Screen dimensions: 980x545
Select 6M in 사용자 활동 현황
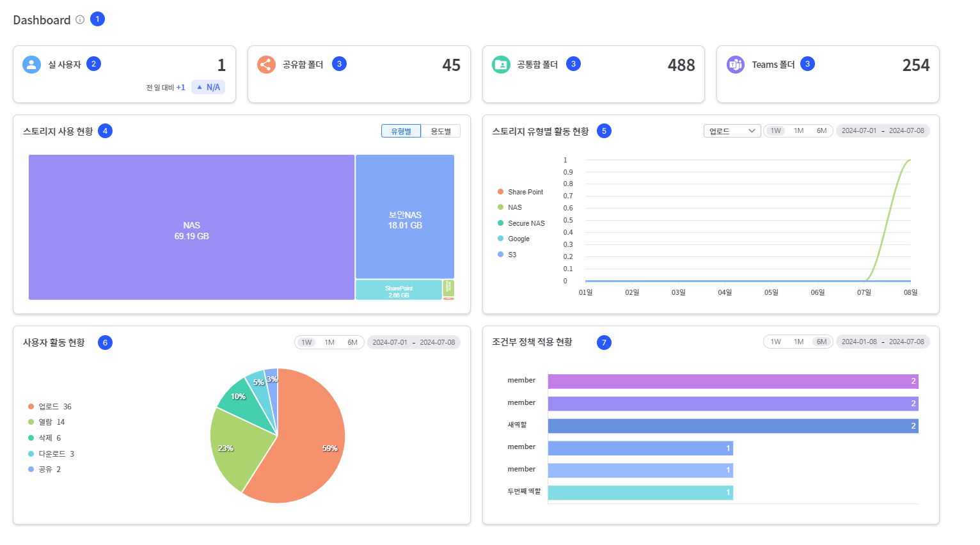pyautogui.click(x=352, y=342)
